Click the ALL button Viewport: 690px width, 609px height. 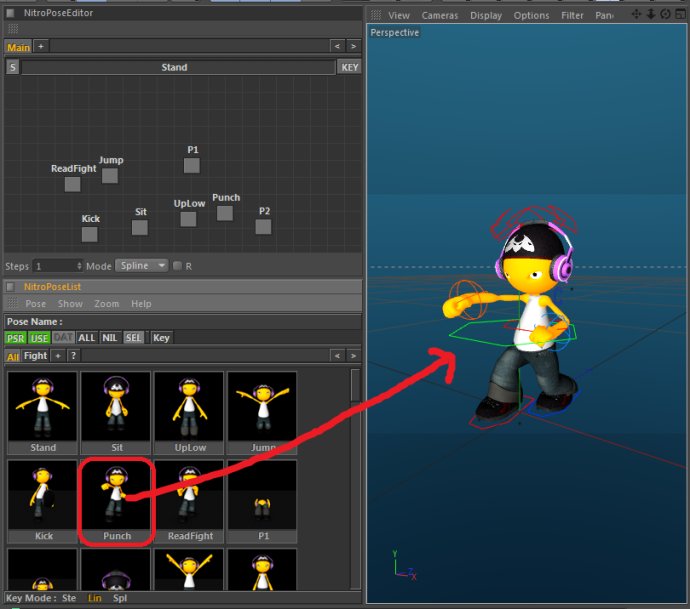(x=86, y=338)
